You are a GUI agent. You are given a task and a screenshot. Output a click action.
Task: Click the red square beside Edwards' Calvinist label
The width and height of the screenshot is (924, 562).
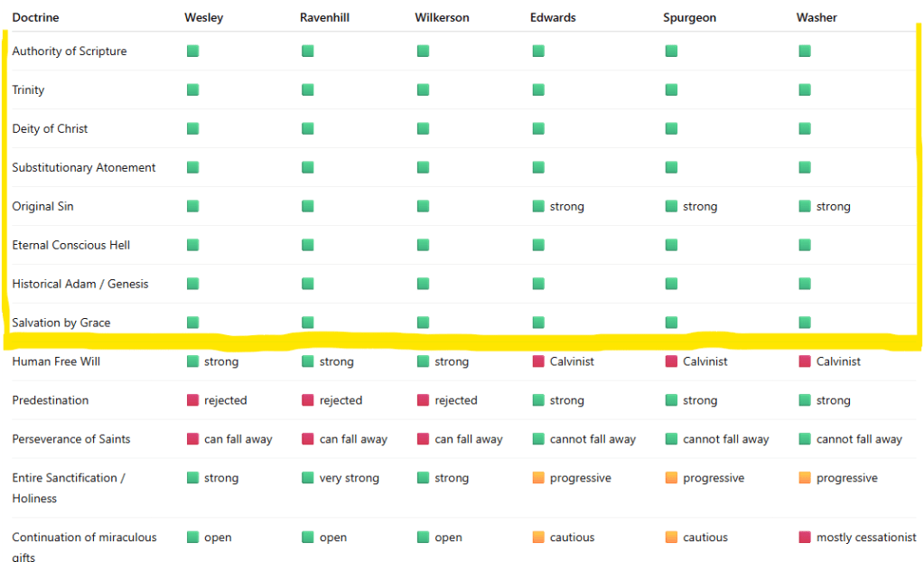(538, 361)
